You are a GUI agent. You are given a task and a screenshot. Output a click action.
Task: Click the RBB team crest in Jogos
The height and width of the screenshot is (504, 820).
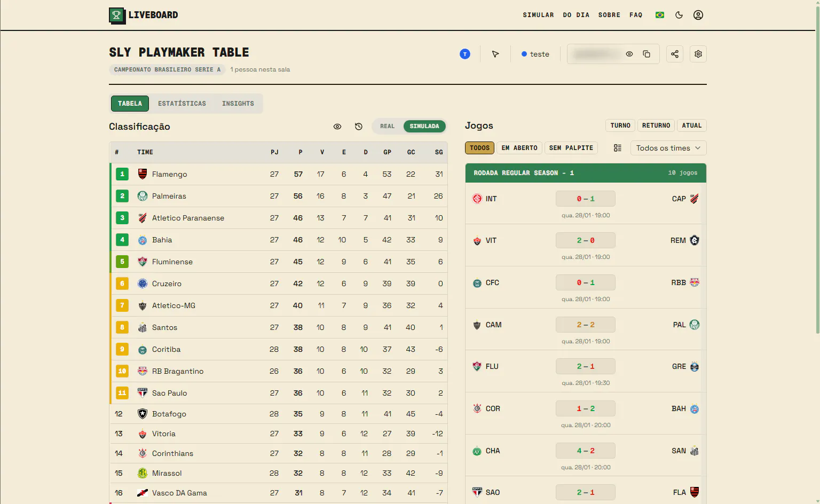click(x=695, y=282)
